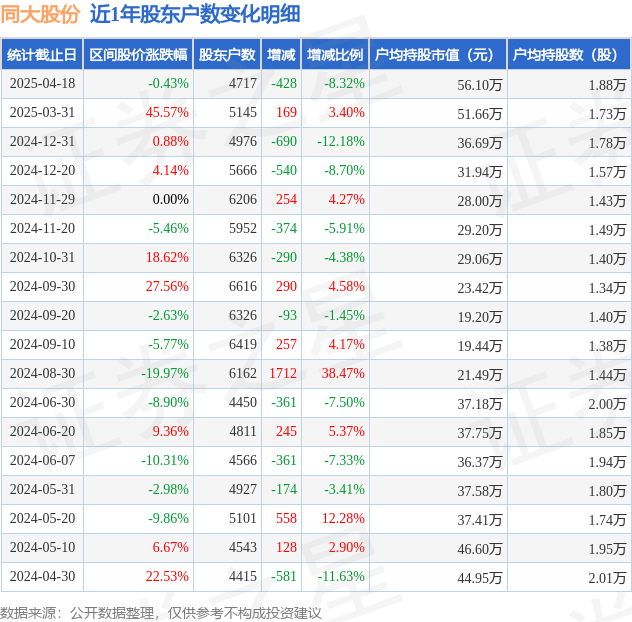Click the date cell 2024-06-20
632x622 pixels.
point(42,432)
